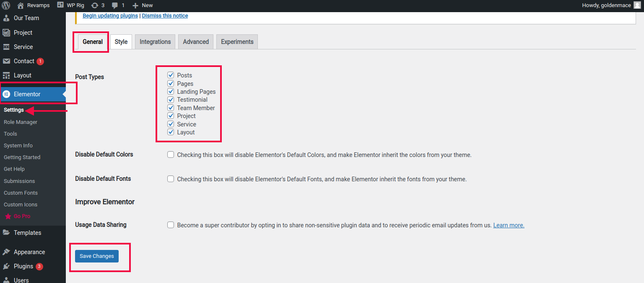Click the Contact envelope icon
Viewport: 644px width, 283px height.
[6, 61]
